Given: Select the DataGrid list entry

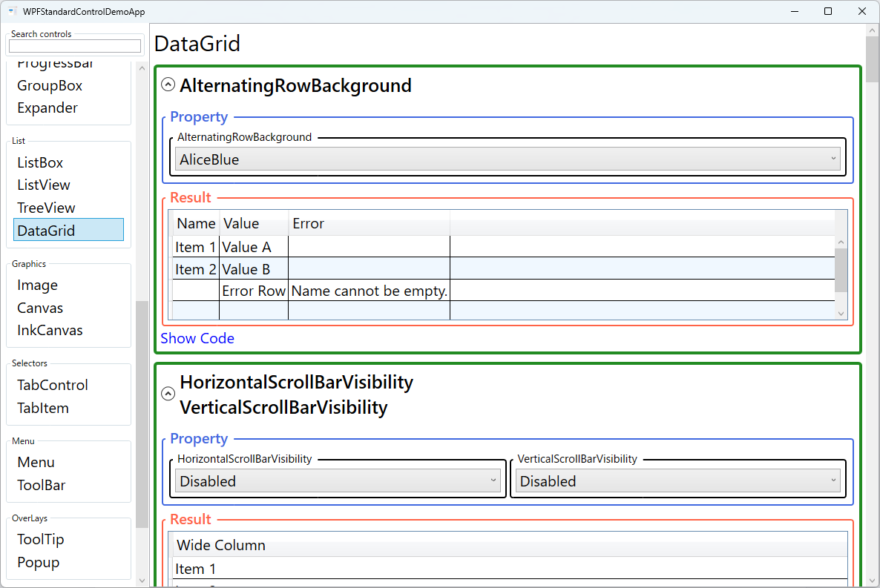Looking at the screenshot, I should point(68,230).
